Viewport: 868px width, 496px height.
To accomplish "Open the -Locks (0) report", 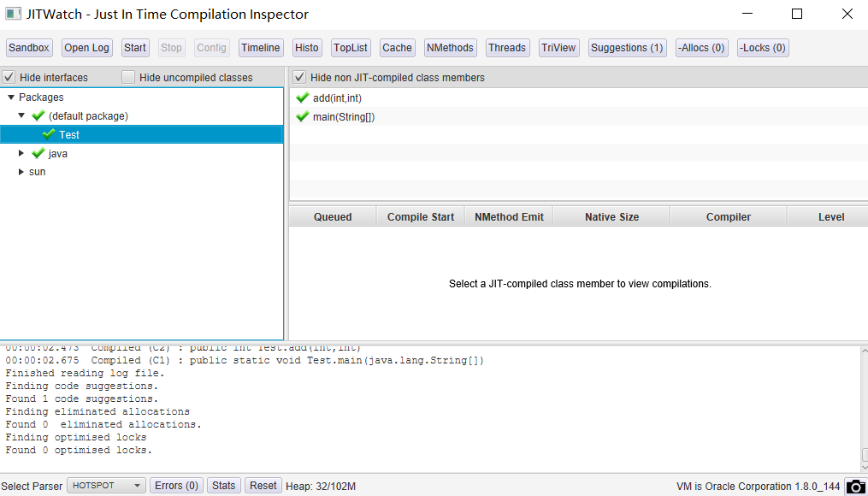I will [763, 48].
